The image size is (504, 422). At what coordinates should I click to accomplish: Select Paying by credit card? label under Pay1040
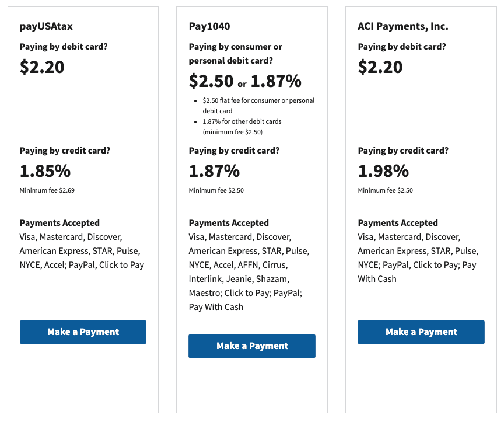pyautogui.click(x=234, y=150)
